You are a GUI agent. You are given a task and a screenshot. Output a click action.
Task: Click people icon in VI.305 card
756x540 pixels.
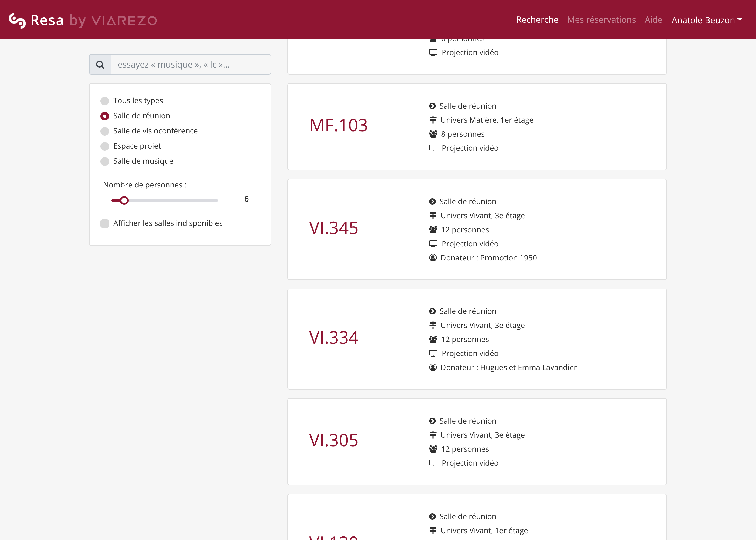click(433, 449)
